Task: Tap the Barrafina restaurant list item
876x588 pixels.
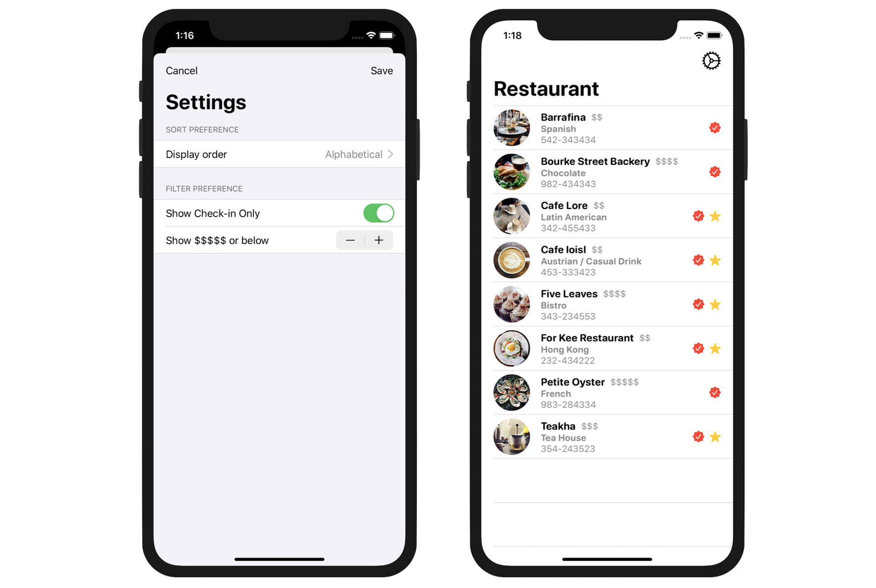Action: [x=611, y=127]
